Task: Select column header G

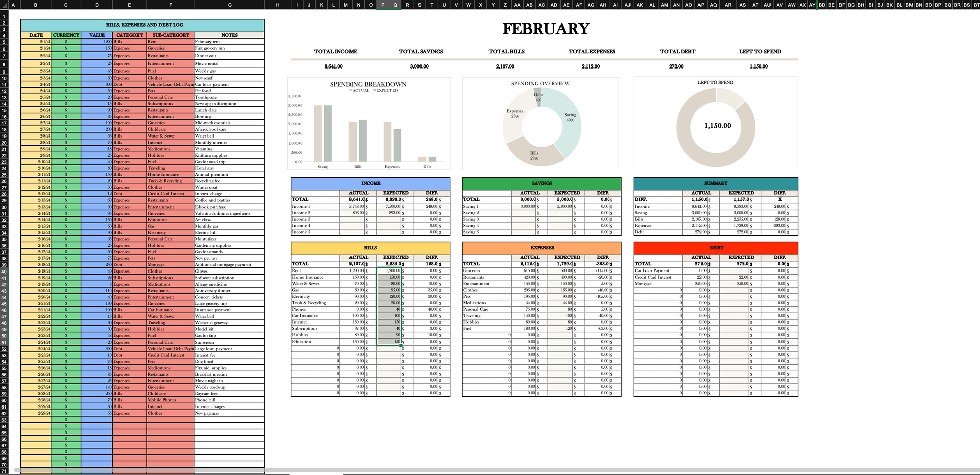Action: tap(230, 5)
